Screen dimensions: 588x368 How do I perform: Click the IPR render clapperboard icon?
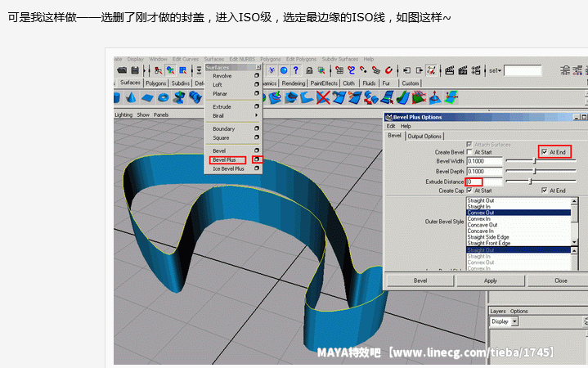click(463, 70)
